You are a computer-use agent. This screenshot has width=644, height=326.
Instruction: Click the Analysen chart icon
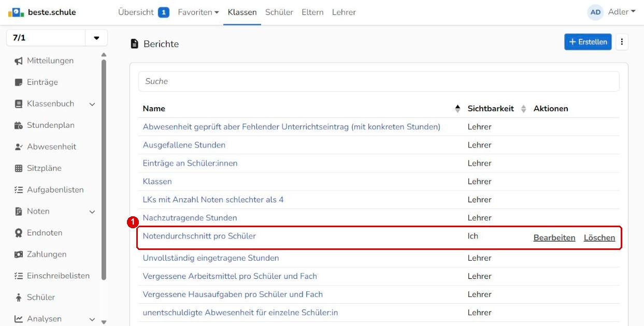19,319
